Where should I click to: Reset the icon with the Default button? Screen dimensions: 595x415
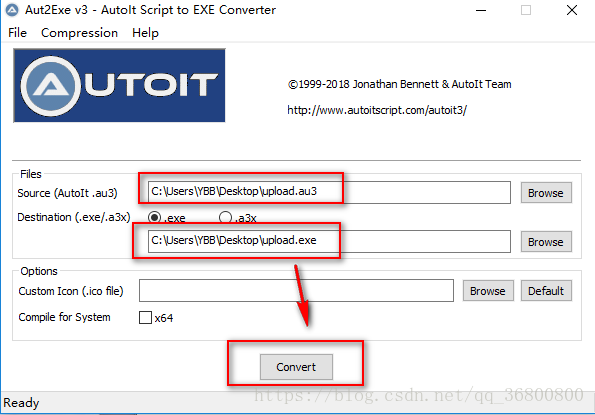tap(546, 291)
